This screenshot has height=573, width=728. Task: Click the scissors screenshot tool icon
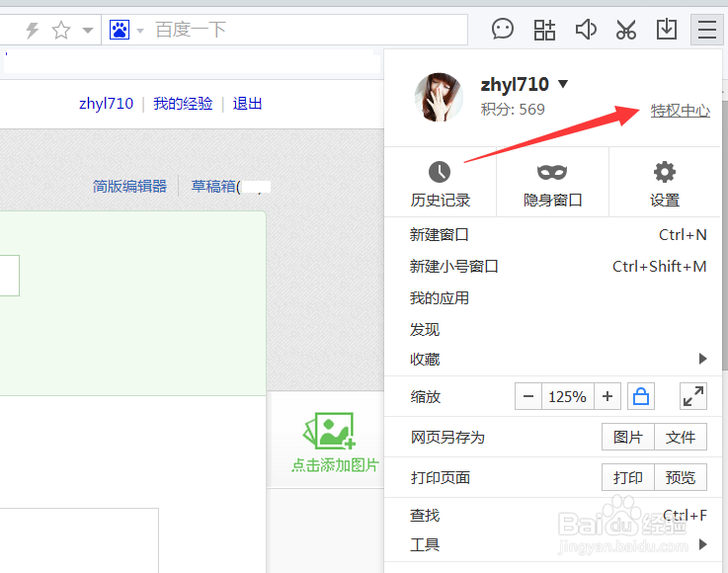pyautogui.click(x=626, y=30)
